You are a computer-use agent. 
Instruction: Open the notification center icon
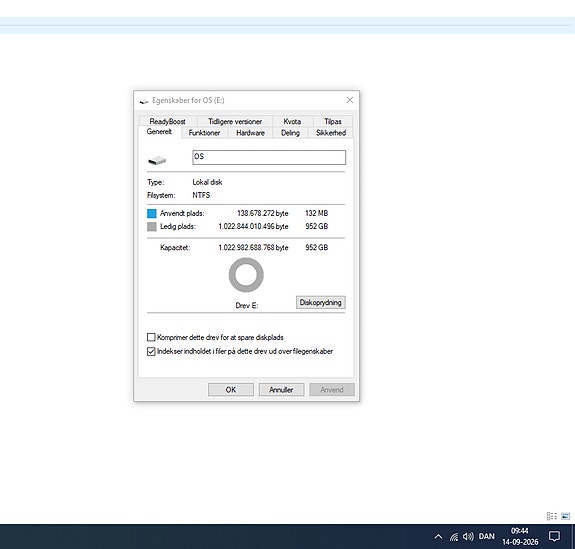(554, 537)
